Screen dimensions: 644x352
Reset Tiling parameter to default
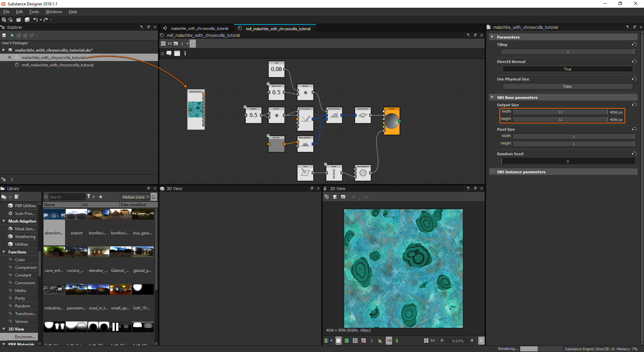[634, 45]
